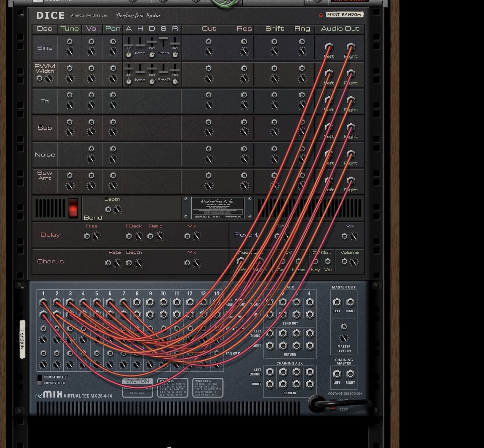Screen dimensions: 484x448
Task: Click the Sine row Attack slider
Action: click(129, 42)
